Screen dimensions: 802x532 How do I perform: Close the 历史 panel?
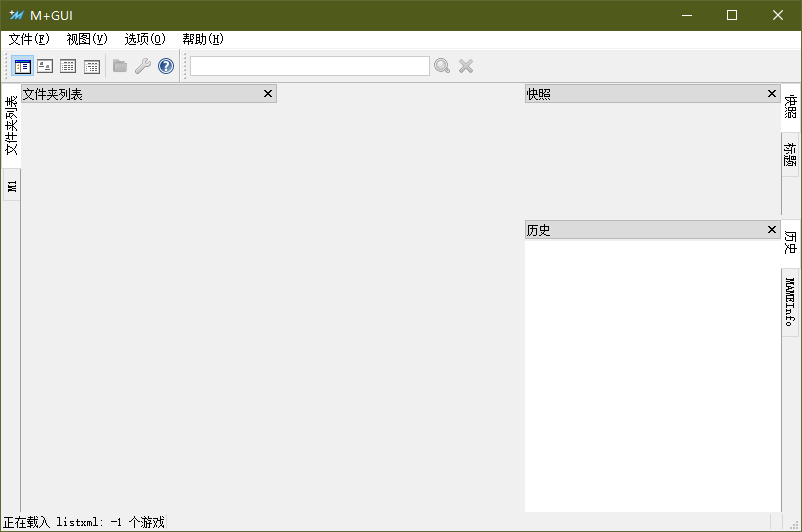click(x=772, y=230)
